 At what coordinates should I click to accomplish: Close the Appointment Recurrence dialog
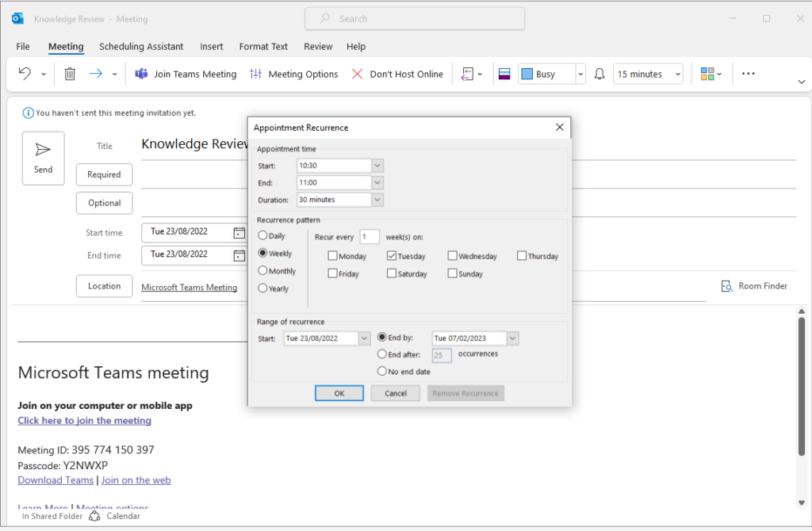[x=560, y=128]
